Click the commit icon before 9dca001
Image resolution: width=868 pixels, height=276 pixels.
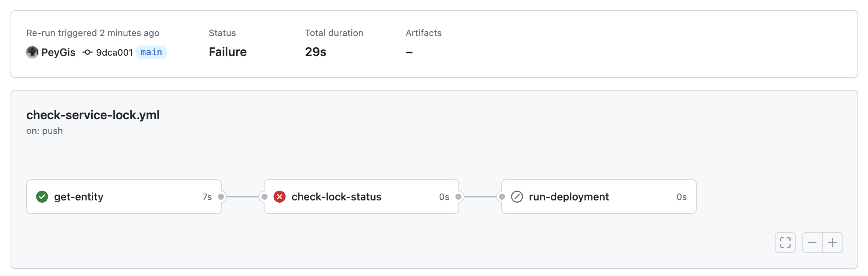click(88, 52)
